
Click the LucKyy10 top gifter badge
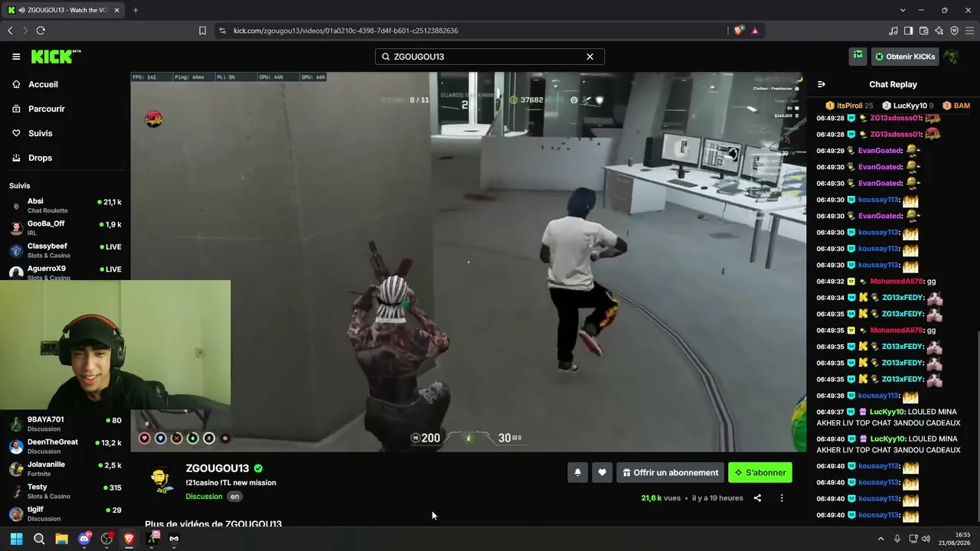point(907,106)
